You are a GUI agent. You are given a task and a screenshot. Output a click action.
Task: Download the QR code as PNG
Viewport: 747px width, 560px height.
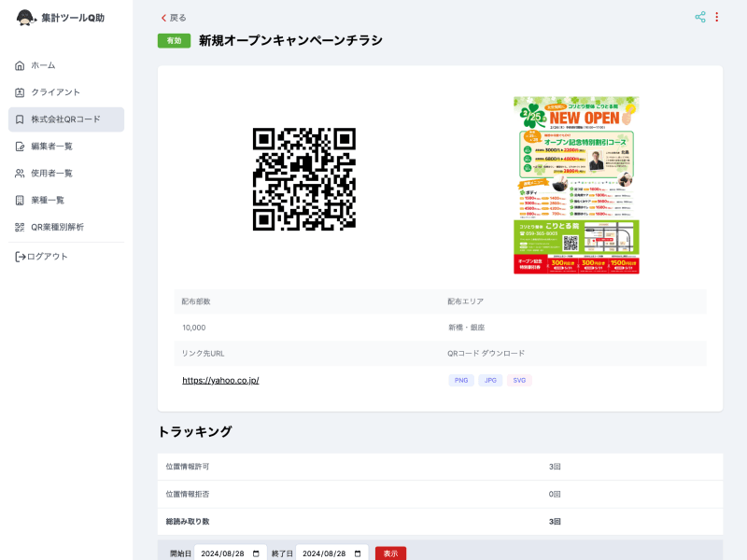point(461,380)
